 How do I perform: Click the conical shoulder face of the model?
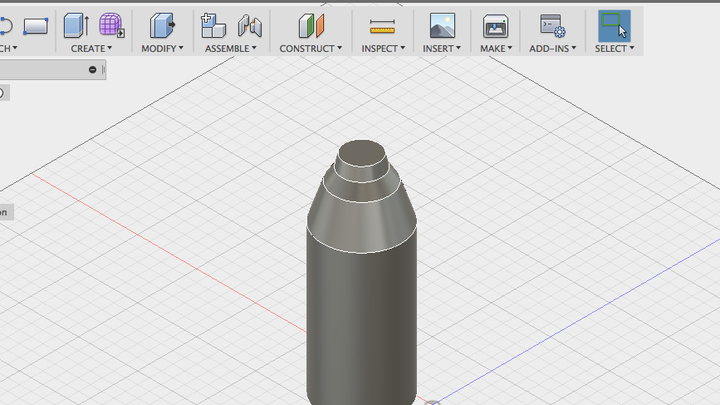(362, 225)
